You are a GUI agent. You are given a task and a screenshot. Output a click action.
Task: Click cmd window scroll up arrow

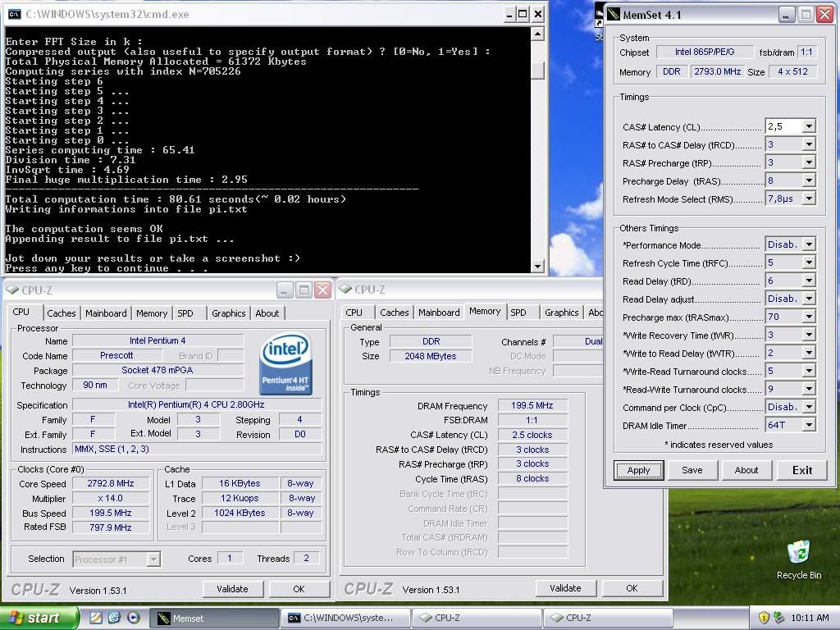click(x=537, y=34)
